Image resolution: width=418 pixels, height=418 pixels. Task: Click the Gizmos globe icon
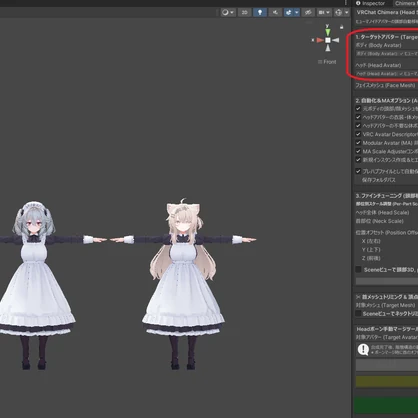pyautogui.click(x=339, y=12)
